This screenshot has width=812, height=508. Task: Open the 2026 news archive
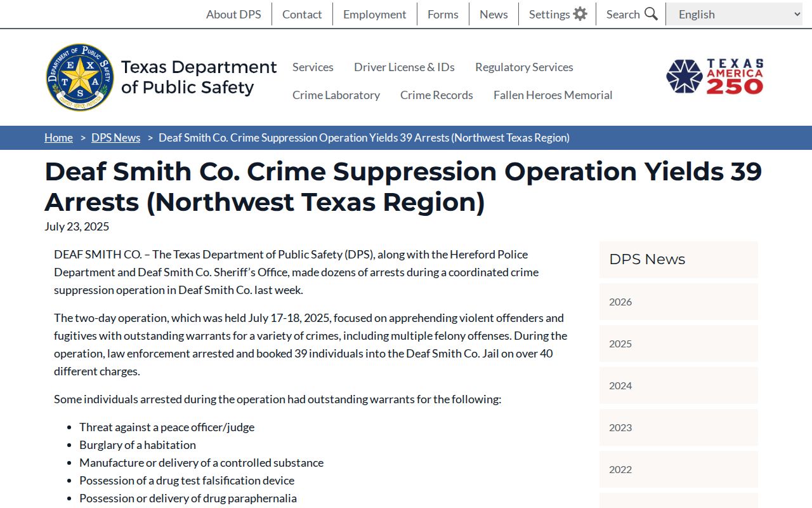coord(679,302)
